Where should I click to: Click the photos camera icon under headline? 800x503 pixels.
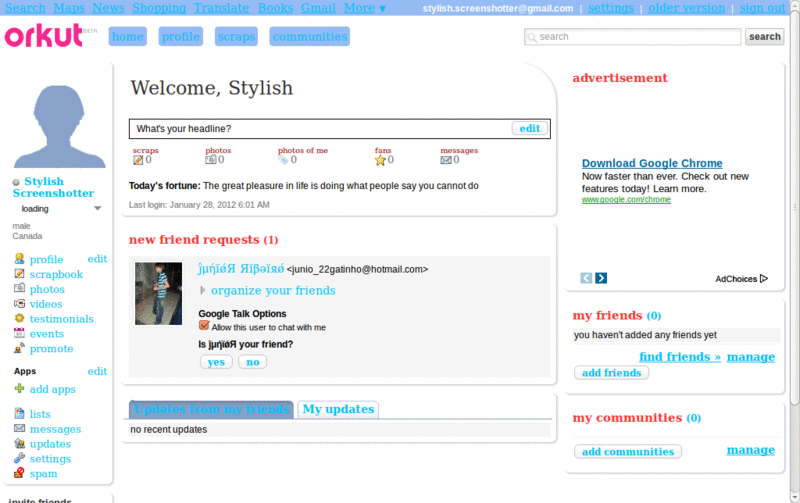pos(211,160)
